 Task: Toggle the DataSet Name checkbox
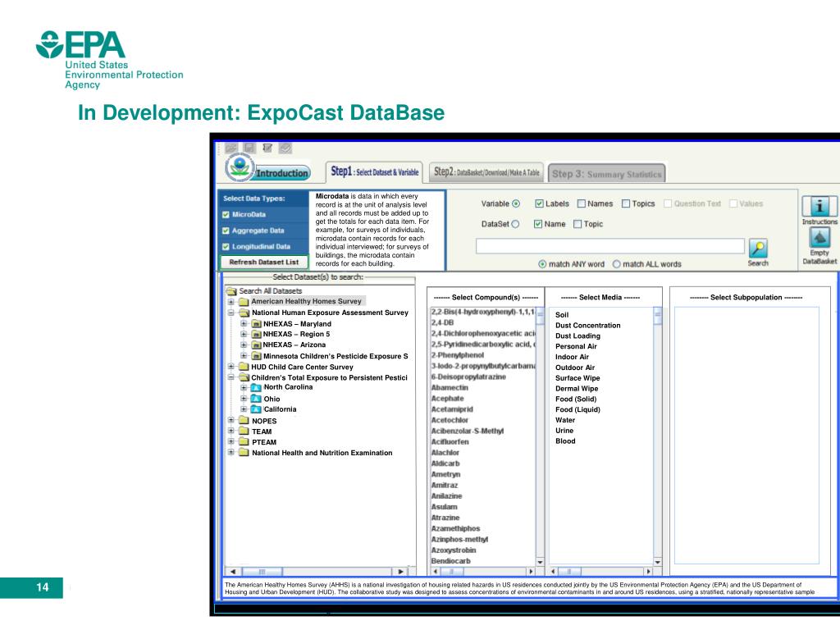tap(538, 224)
